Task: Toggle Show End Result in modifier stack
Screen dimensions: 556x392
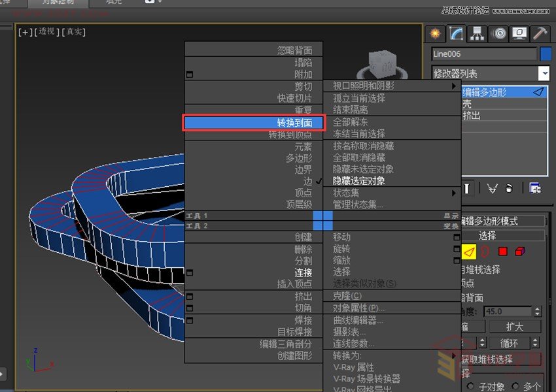Action: click(467, 188)
